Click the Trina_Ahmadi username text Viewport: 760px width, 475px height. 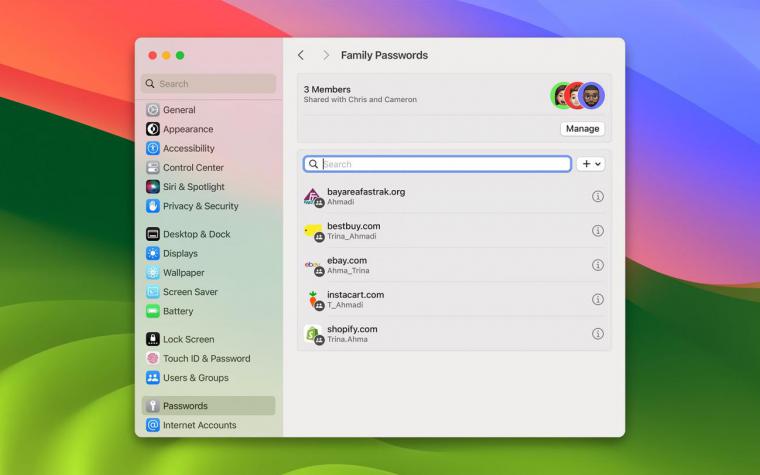tap(352, 236)
